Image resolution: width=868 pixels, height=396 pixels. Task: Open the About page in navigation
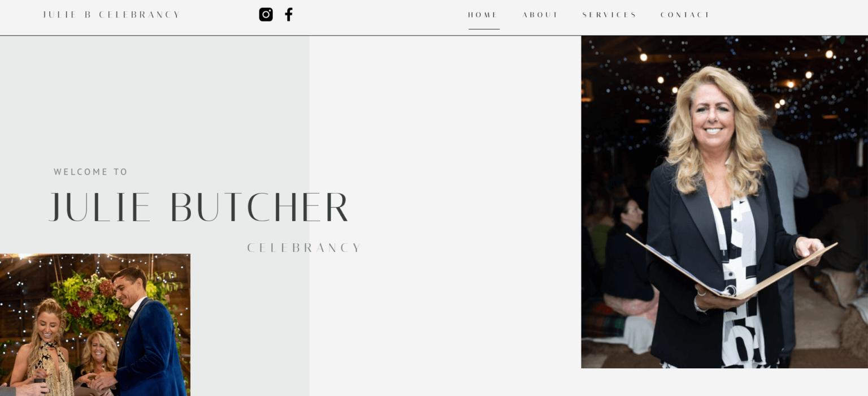click(540, 15)
